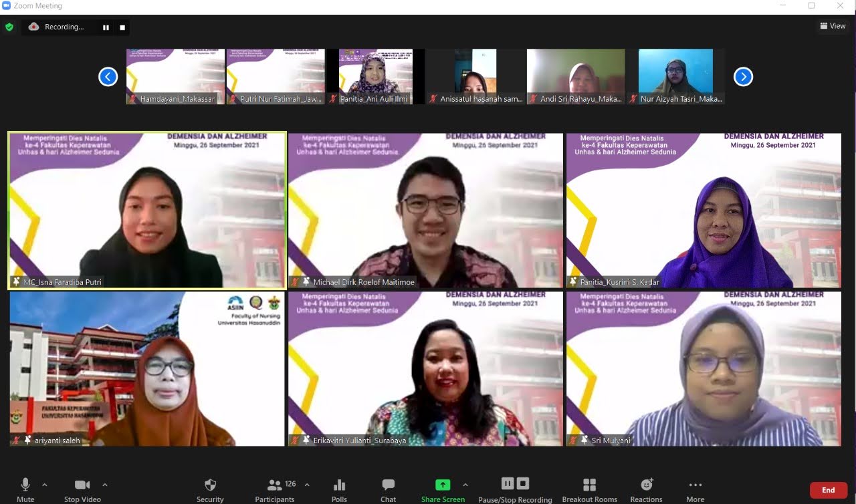Click the green encryption shield icon
Image resolution: width=856 pixels, height=504 pixels.
coord(9,27)
